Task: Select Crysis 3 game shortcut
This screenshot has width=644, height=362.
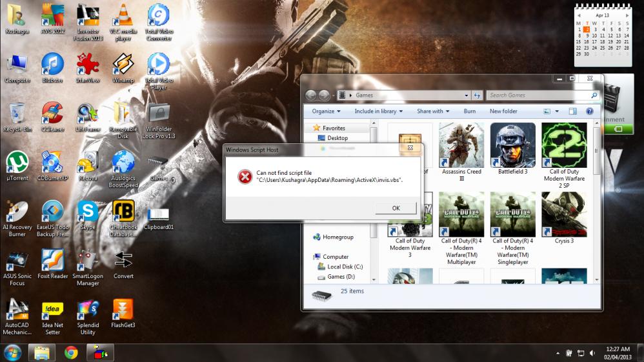Action: [x=565, y=218]
